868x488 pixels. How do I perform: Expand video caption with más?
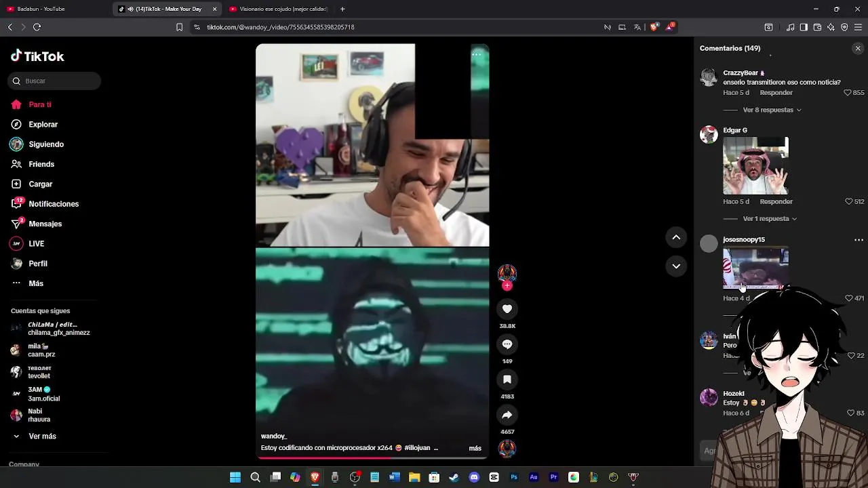point(475,448)
